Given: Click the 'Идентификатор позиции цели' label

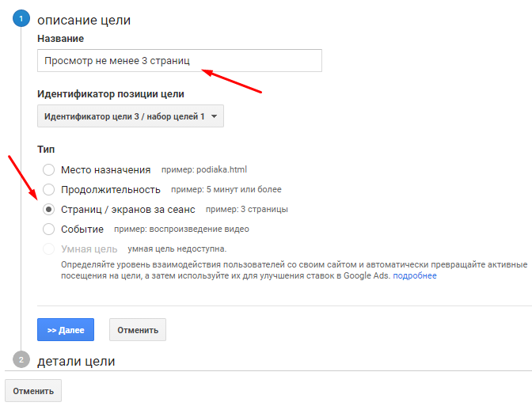Looking at the screenshot, I should [x=111, y=94].
